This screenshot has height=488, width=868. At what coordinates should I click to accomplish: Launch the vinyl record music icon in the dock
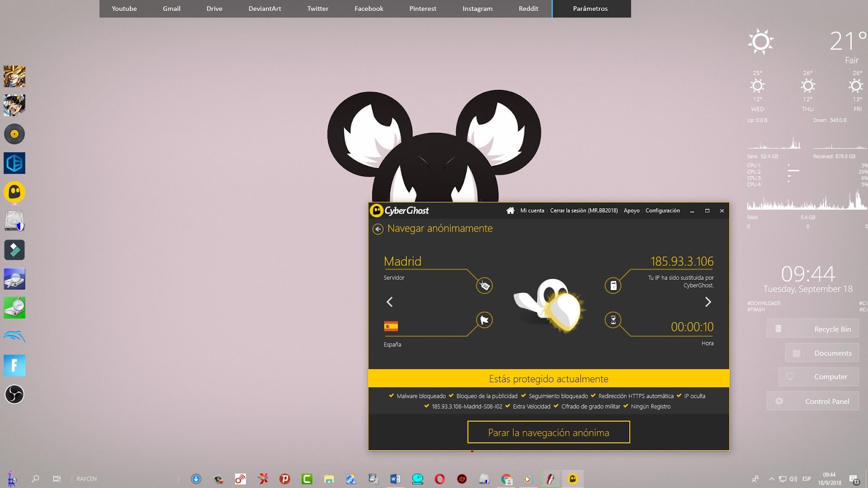point(15,134)
